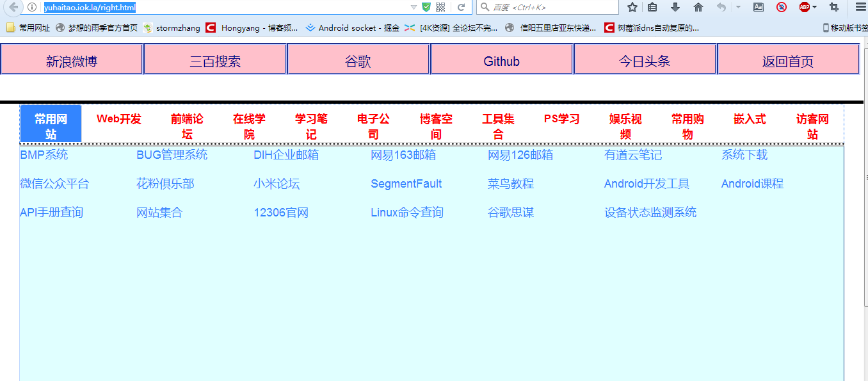The height and width of the screenshot is (381, 868).
Task: Open the Linux命令查询 link
Action: [x=407, y=213]
